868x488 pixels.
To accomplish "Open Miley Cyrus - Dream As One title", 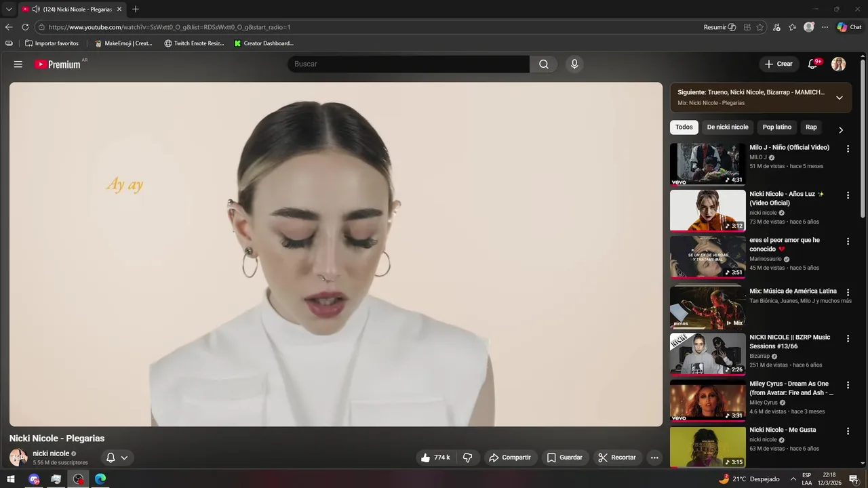I will click(791, 388).
